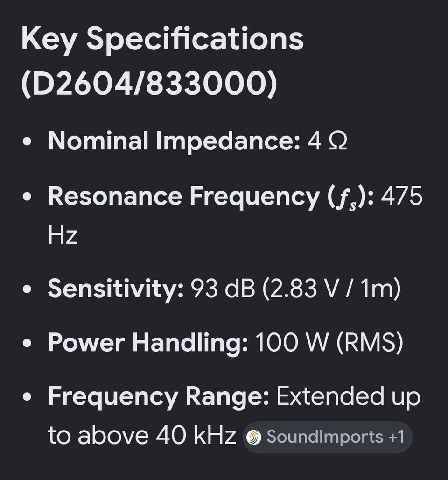Click the Nominal Impedance label
The height and width of the screenshot is (480, 448).
tap(174, 141)
